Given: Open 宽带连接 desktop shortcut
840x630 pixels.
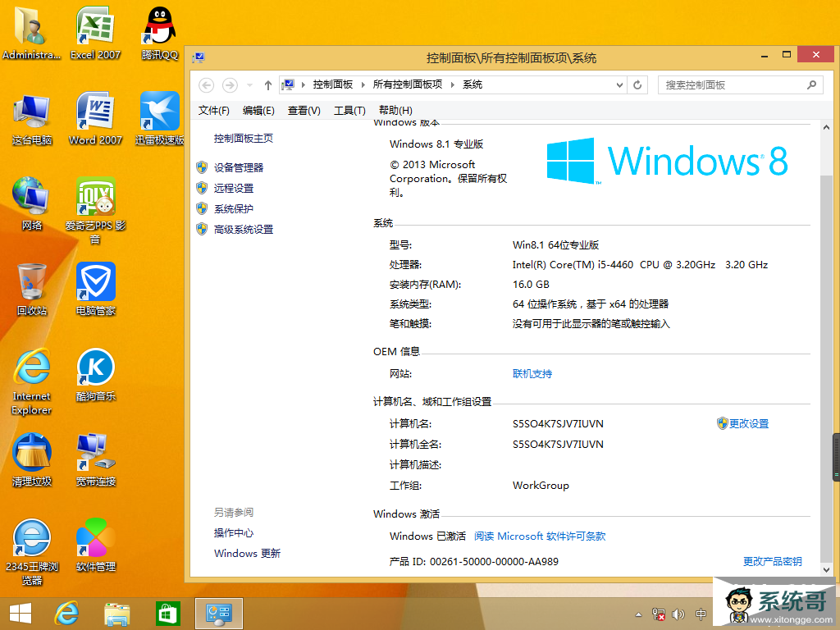Looking at the screenshot, I should coord(95,460).
